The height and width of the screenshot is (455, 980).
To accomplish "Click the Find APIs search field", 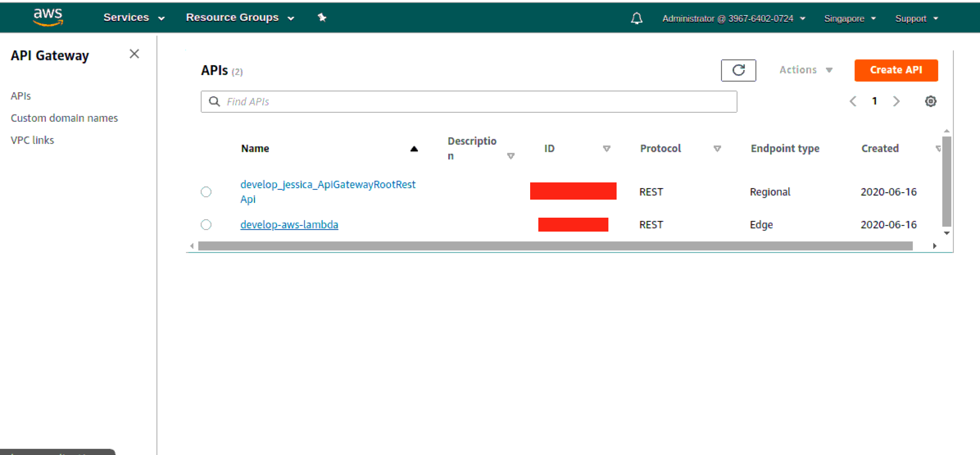I will (469, 102).
